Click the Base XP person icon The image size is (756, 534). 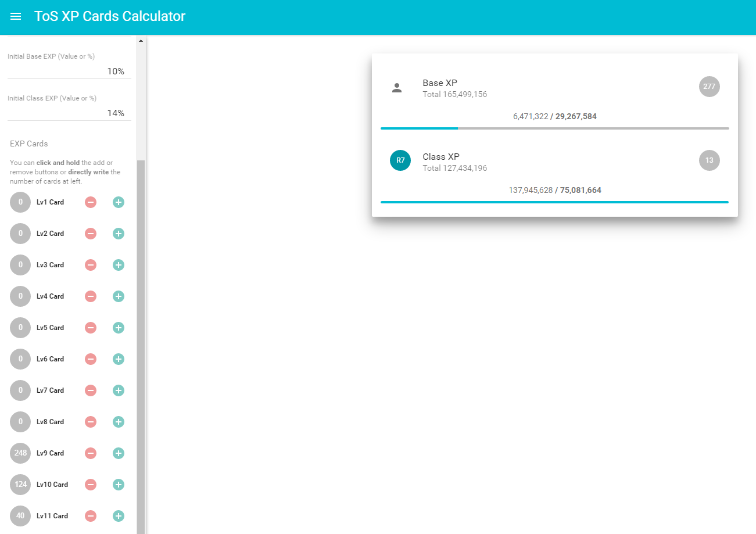tap(397, 88)
